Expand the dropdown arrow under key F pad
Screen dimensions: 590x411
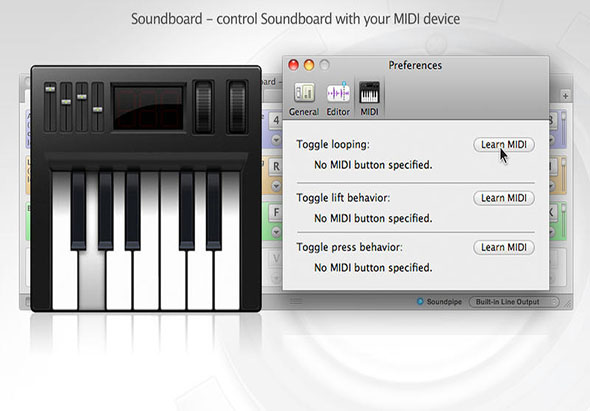pyautogui.click(x=276, y=232)
